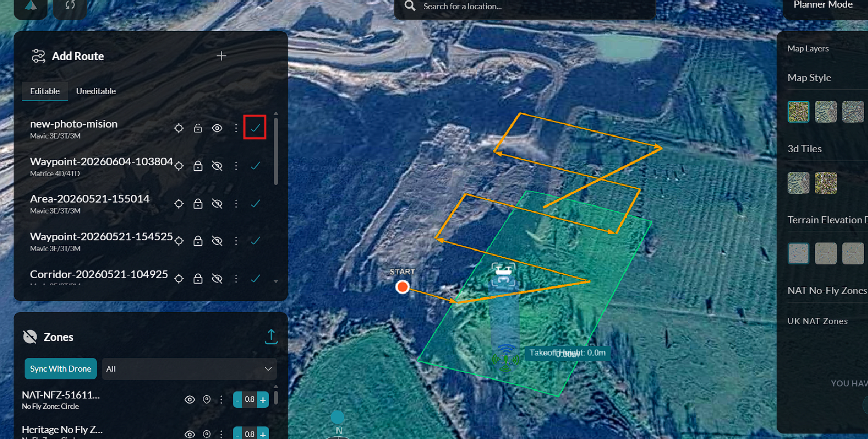The image size is (868, 439).
Task: Open the All zones filter dropdown
Action: [189, 369]
